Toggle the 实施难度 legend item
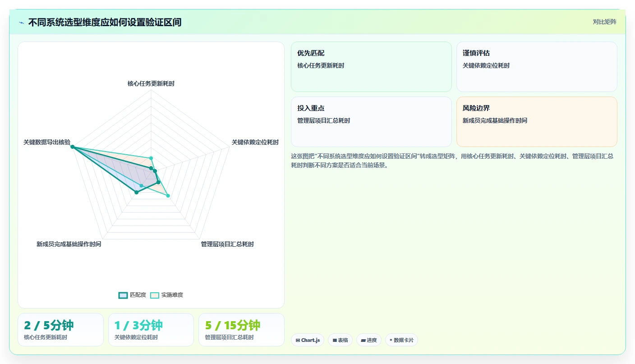This screenshot has height=364, width=635. coord(166,295)
